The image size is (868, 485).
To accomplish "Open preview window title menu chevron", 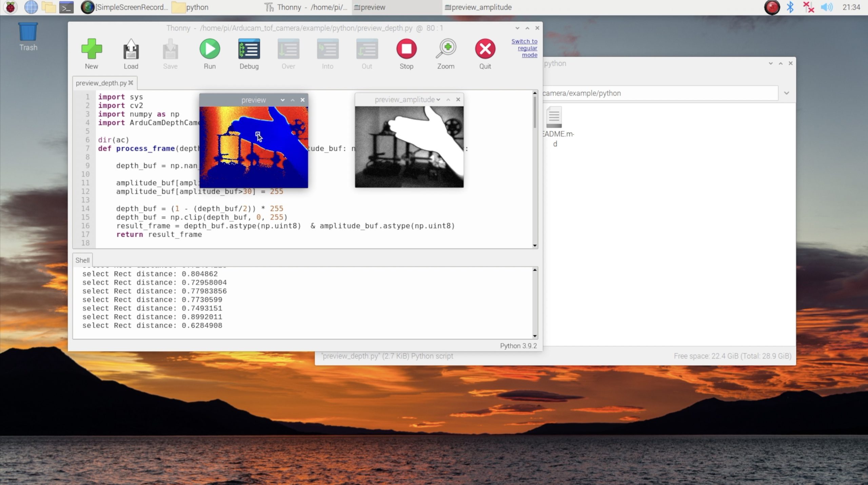I will coord(282,100).
